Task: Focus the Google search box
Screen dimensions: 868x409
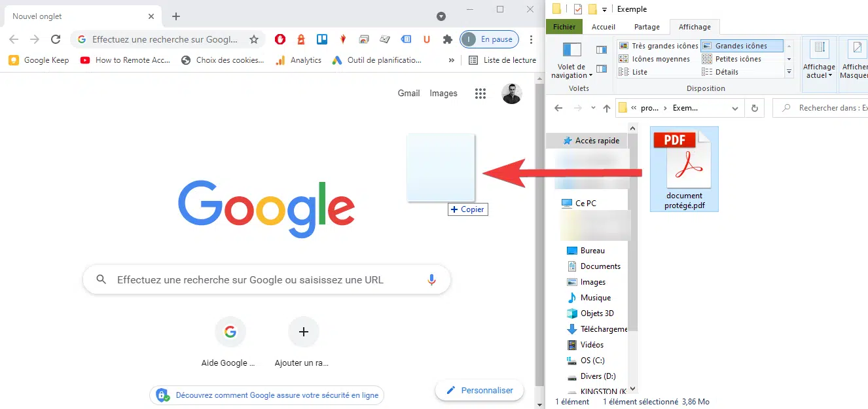Action: pyautogui.click(x=267, y=279)
